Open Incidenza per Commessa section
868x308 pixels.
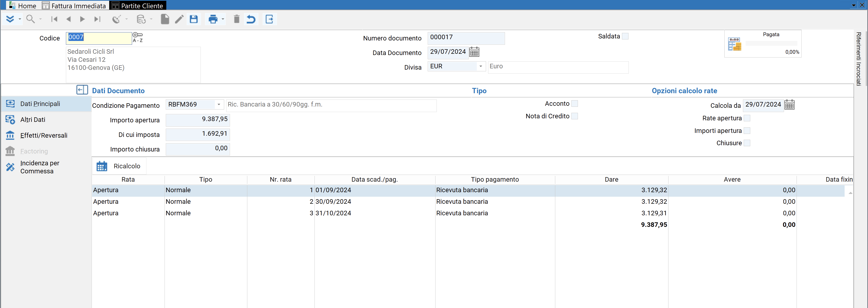click(46, 167)
